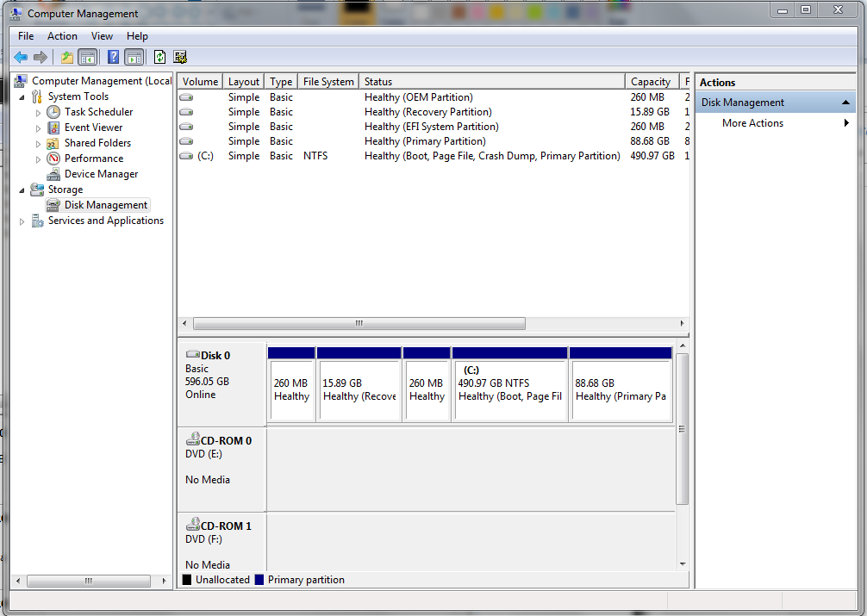The image size is (867, 616).
Task: Click the Back arrow toolbar icon
Action: (21, 57)
